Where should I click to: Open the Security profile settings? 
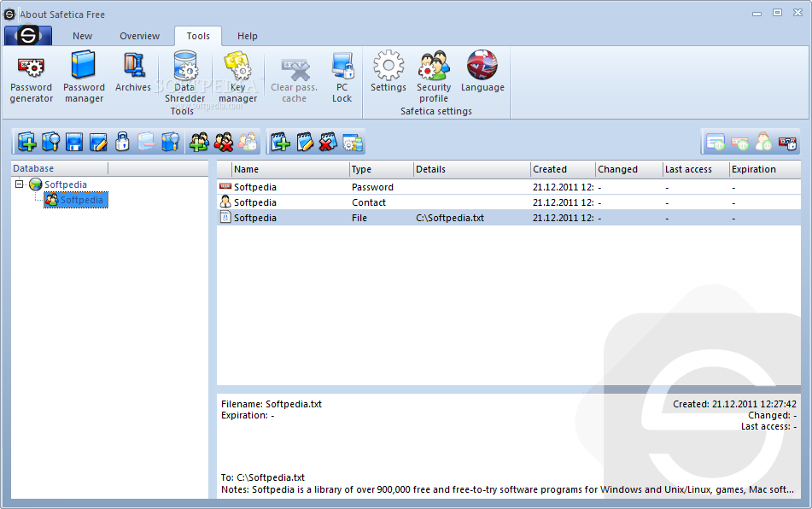pyautogui.click(x=434, y=77)
